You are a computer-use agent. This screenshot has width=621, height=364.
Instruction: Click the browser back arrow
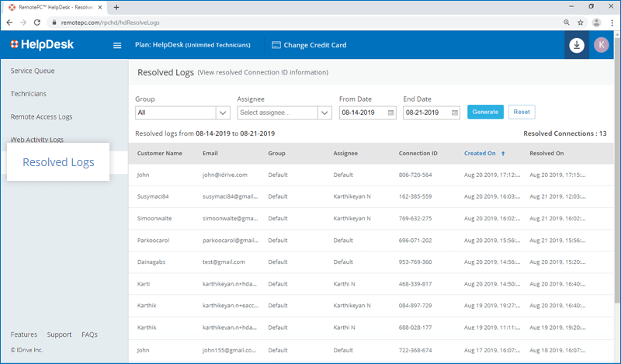(x=9, y=23)
